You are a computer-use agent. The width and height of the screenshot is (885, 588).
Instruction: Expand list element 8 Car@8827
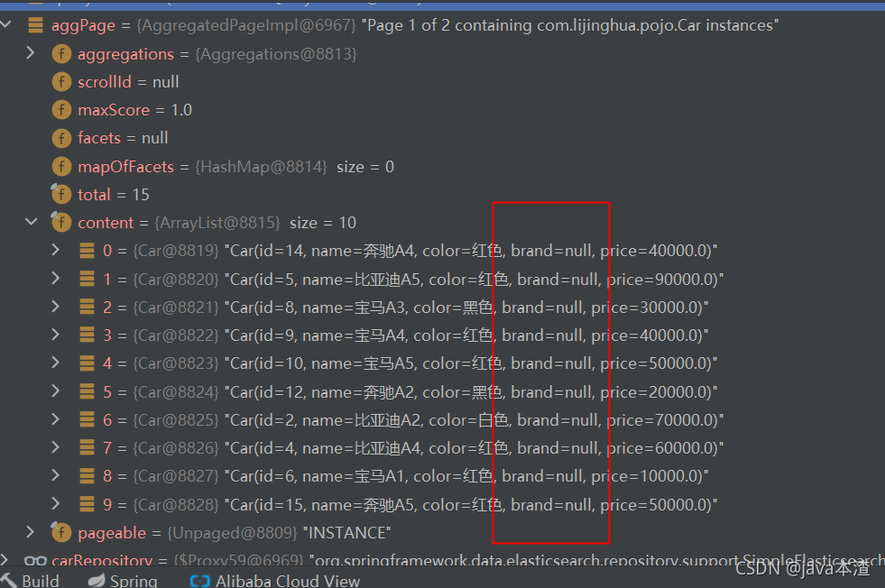(55, 475)
